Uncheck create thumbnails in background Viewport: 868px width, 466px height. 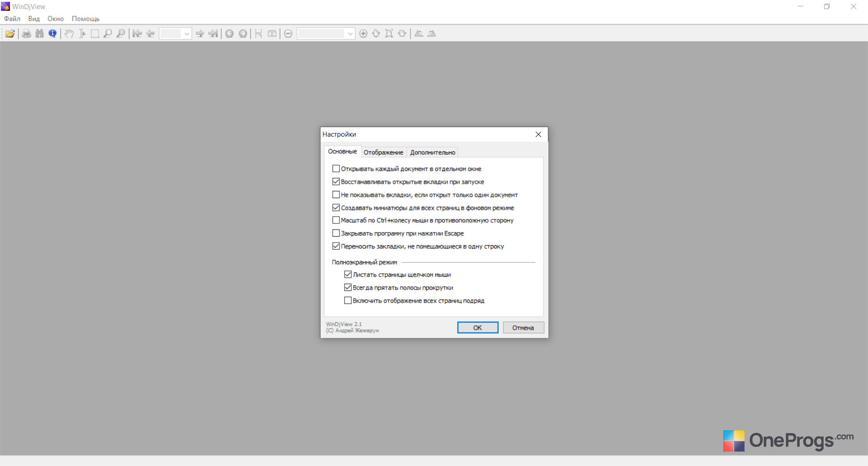[x=423, y=208]
